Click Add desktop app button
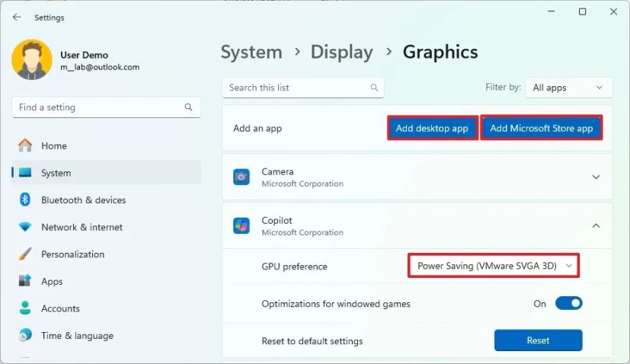The width and height of the screenshot is (630, 364). point(433,128)
